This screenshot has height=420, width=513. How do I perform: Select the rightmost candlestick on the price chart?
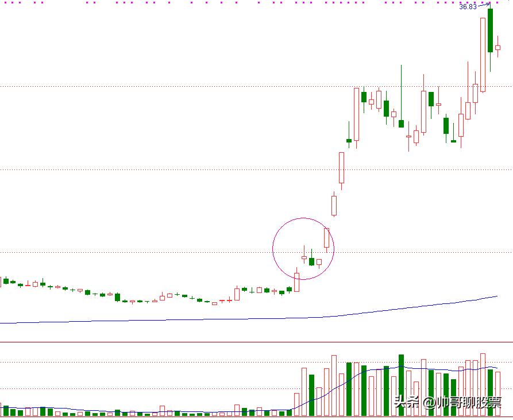click(x=497, y=48)
